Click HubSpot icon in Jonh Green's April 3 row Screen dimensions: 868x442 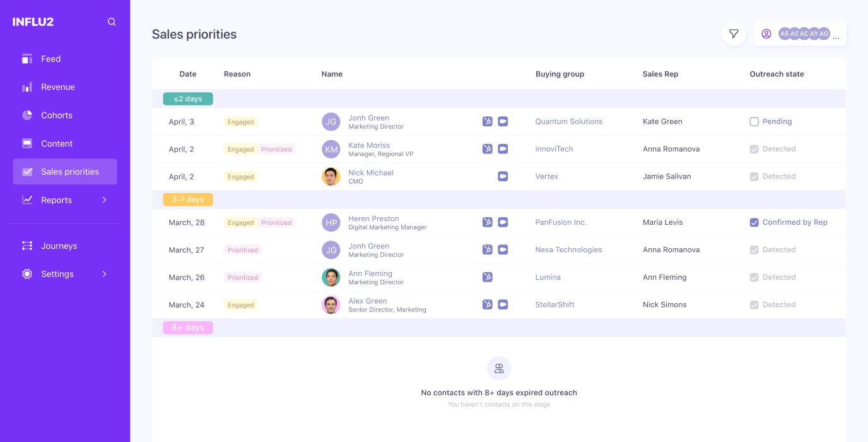point(487,122)
